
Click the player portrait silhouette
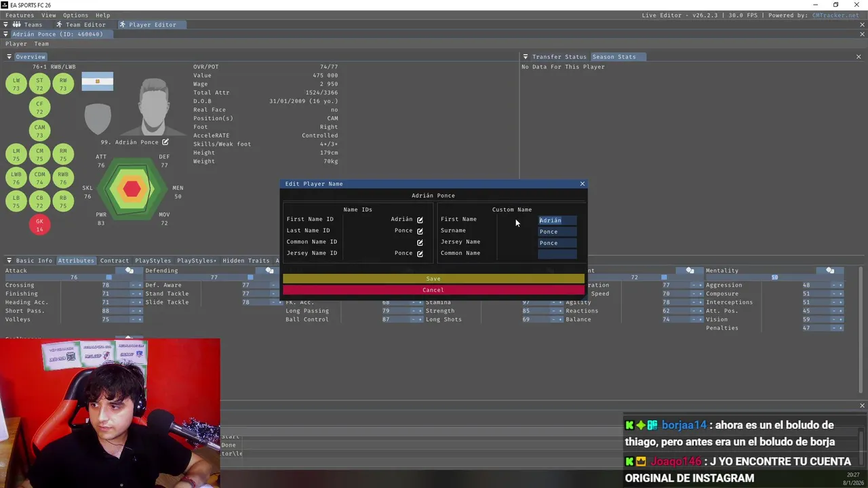pyautogui.click(x=155, y=107)
